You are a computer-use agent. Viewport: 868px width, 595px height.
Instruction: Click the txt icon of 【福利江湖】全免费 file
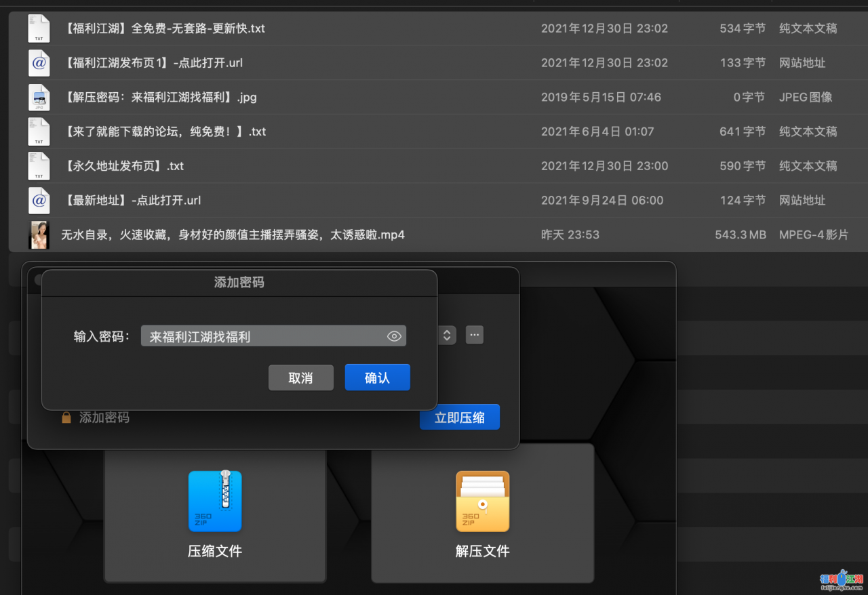click(39, 28)
